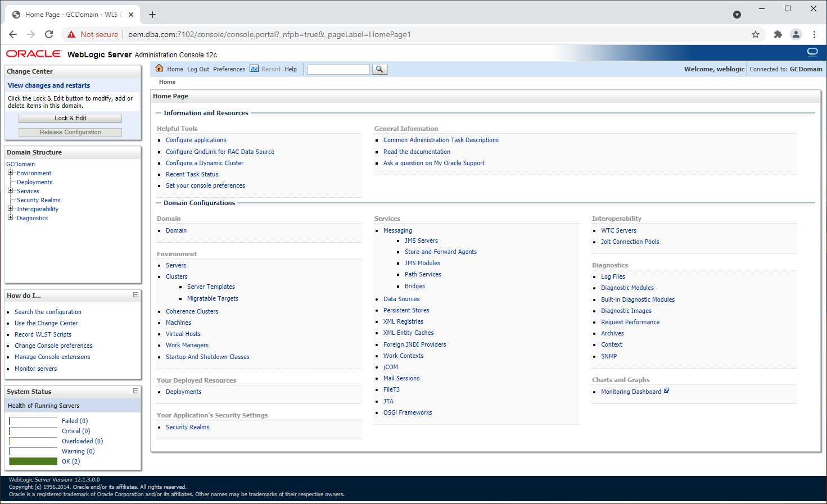
Task: Click the Failed (0) health bar
Action: coord(33,421)
